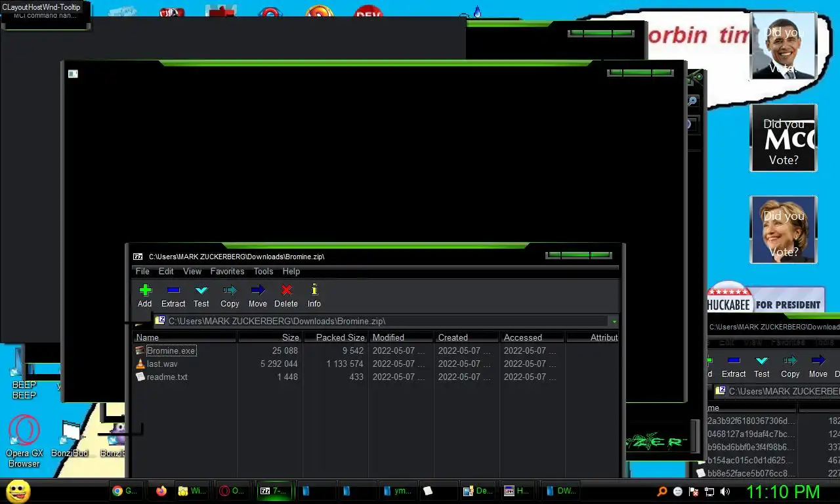Click Test in the background 7-Zip window

762,366
